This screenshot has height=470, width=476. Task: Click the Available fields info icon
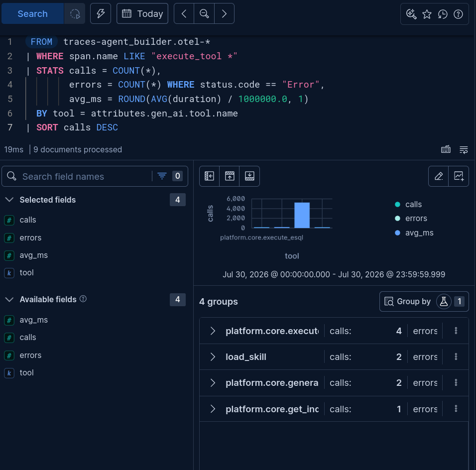point(83,299)
